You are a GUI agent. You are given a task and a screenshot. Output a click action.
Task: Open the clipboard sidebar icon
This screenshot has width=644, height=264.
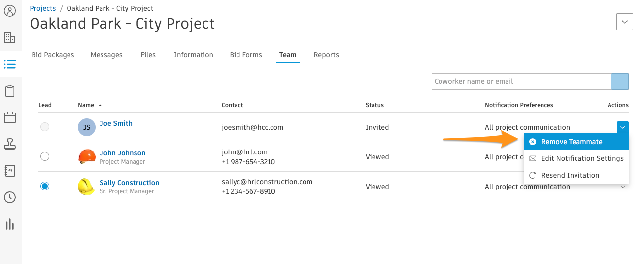[x=10, y=91]
